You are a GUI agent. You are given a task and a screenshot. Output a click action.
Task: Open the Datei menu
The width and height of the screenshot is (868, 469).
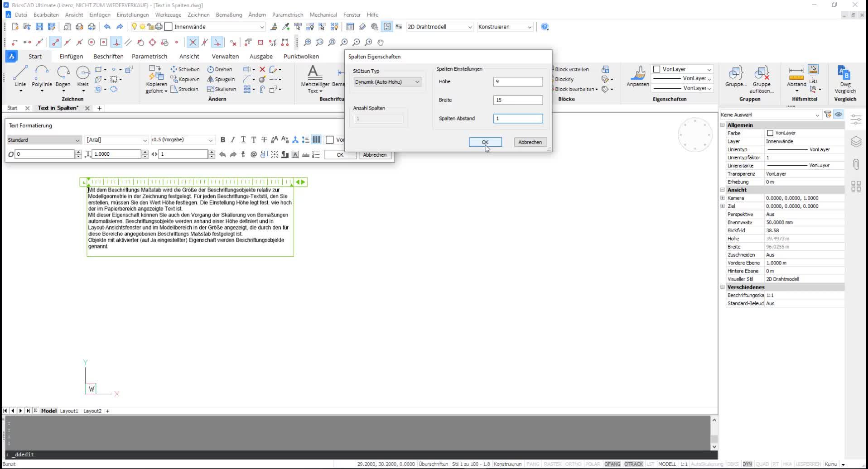point(21,14)
